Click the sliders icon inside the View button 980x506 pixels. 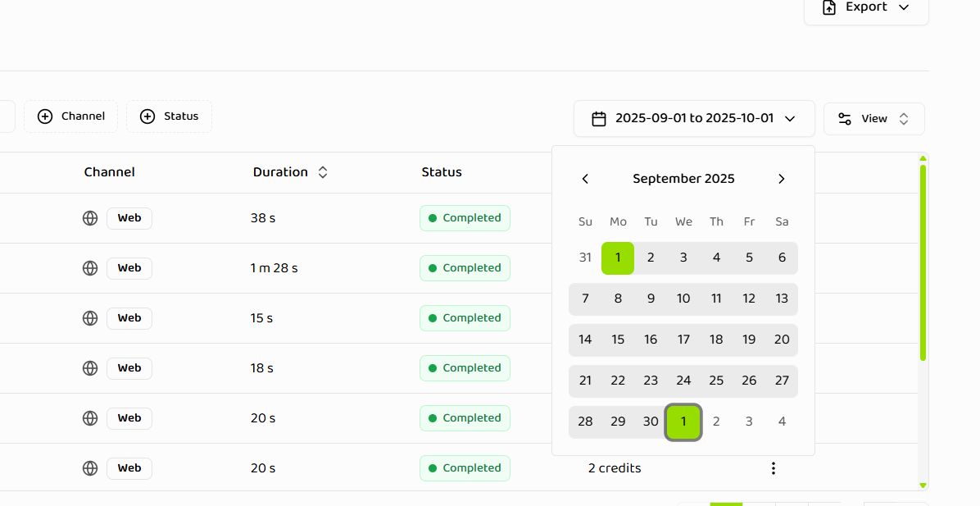[x=845, y=118]
